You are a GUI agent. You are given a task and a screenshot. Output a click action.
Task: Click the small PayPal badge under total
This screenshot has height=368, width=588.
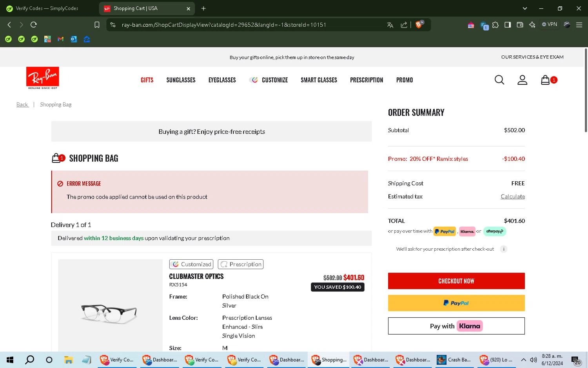[x=445, y=231]
